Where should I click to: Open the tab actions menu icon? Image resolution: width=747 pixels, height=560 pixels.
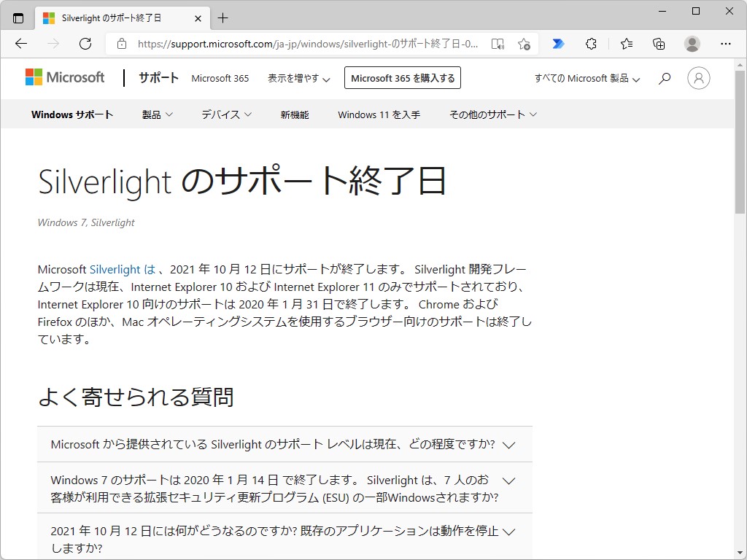[18, 17]
